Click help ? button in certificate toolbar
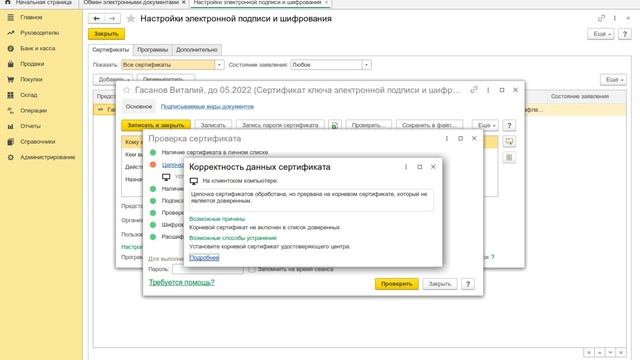Screen dimensions: 640x360 click(x=509, y=125)
